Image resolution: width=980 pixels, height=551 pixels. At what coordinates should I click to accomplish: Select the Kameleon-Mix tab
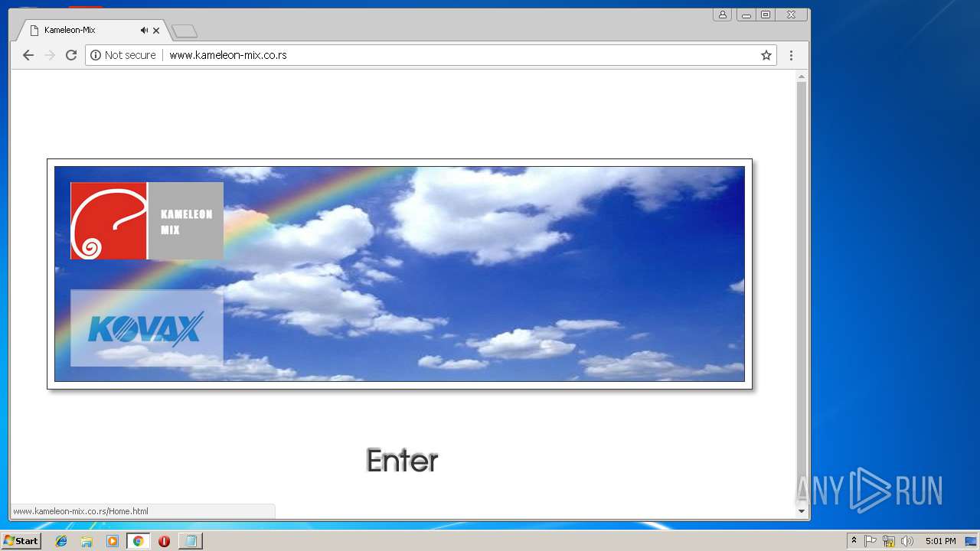92,31
